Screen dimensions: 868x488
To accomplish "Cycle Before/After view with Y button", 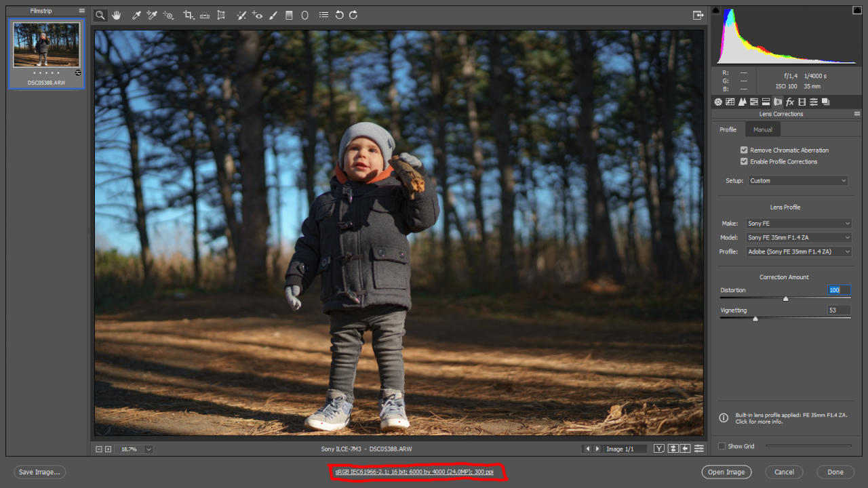I will point(659,449).
